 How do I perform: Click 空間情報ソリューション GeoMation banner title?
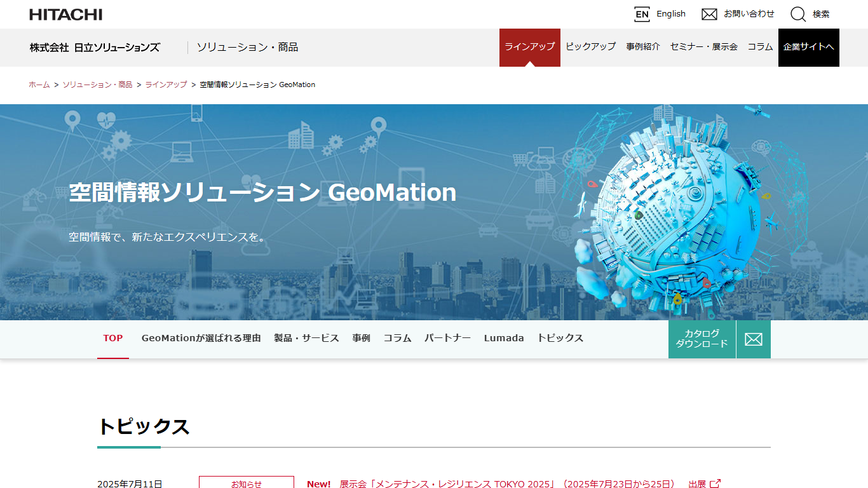[x=262, y=192]
